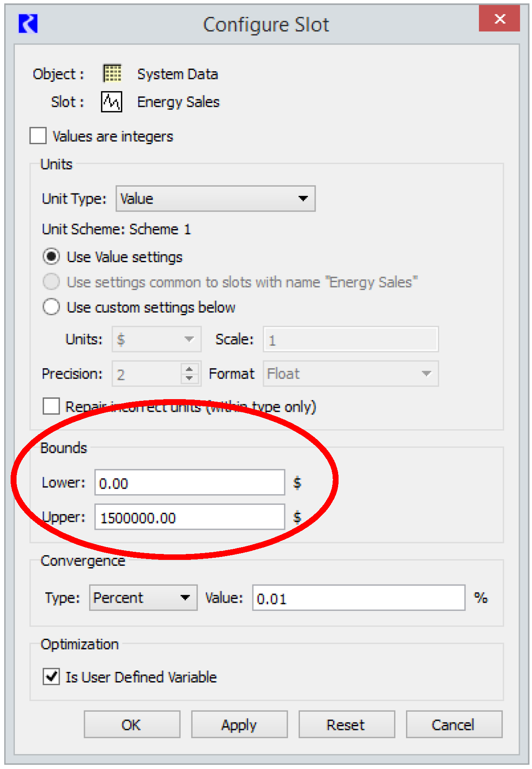Uncheck Is User Defined Variable
Screen dimensions: 532x769
tap(51, 677)
